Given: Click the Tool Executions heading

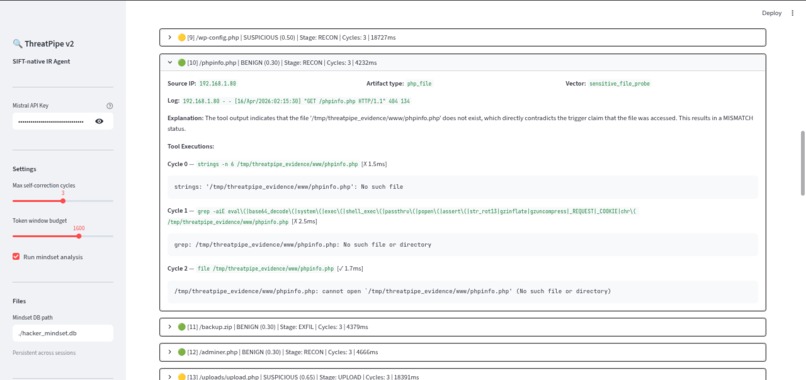Looking at the screenshot, I should (x=191, y=147).
